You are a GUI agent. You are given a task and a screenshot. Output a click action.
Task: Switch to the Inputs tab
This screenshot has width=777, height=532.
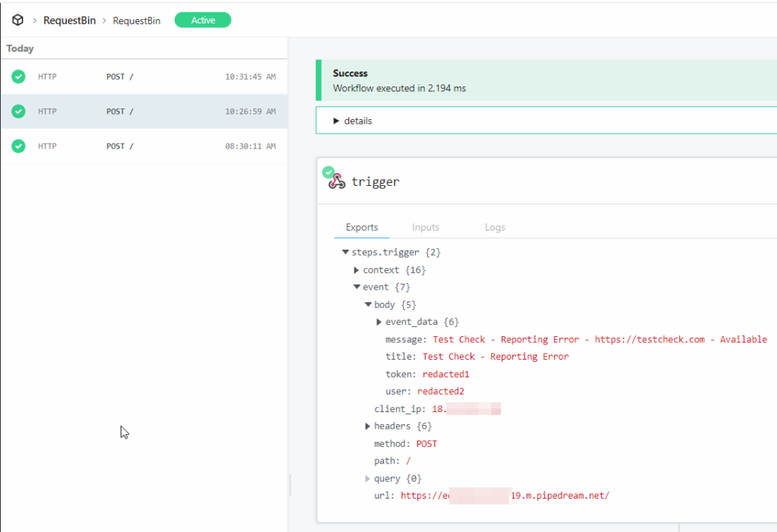point(426,227)
